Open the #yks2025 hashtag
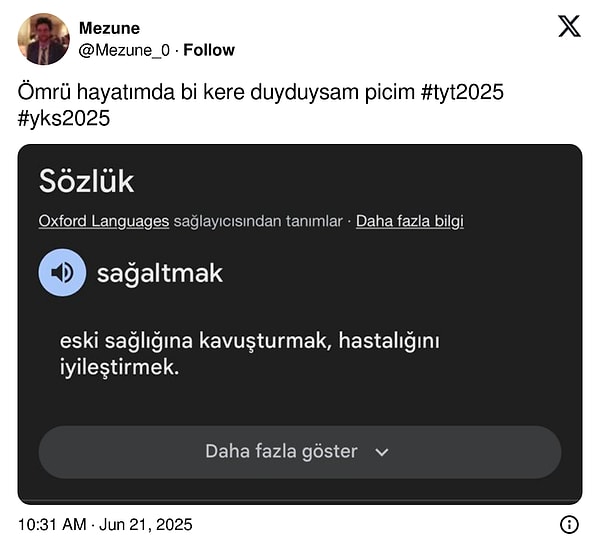This screenshot has height=555, width=600. click(x=64, y=118)
